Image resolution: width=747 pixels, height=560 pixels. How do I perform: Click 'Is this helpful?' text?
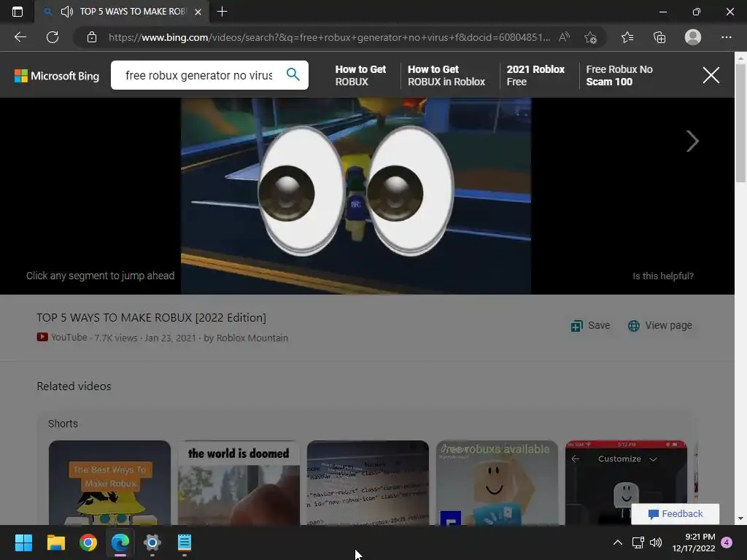[662, 276]
